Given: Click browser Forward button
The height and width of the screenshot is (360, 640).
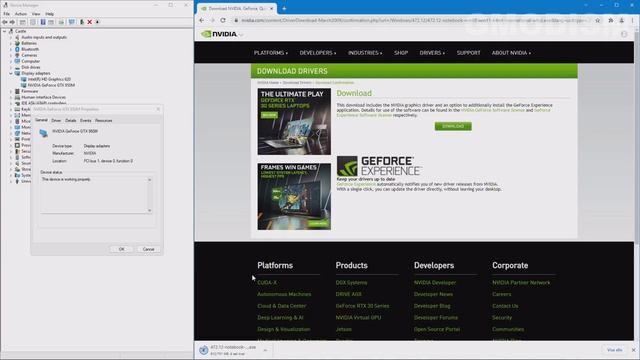Looking at the screenshot, I should (x=212, y=20).
